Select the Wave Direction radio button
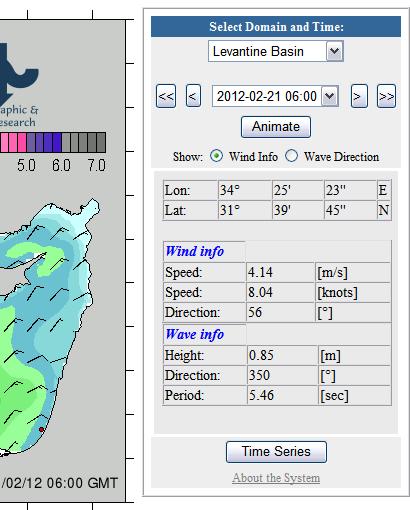Image resolution: width=410 pixels, height=510 pixels. tap(291, 156)
